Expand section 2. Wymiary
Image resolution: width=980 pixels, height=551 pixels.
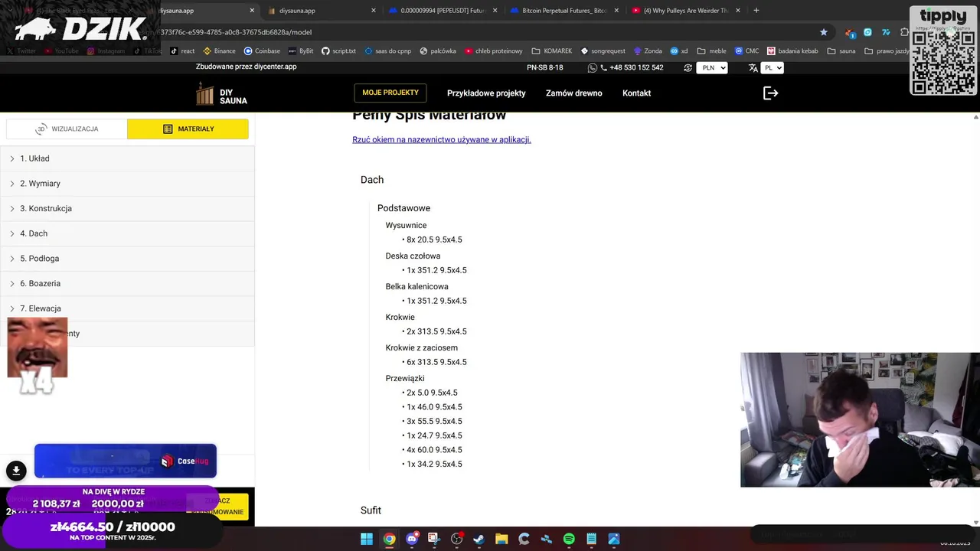[127, 184]
